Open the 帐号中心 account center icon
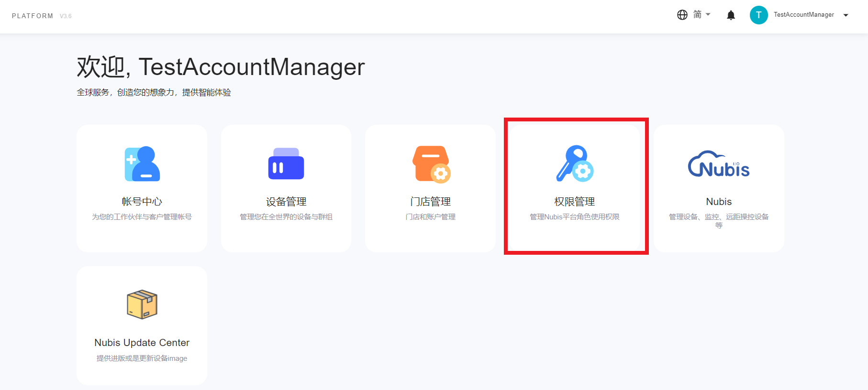This screenshot has height=390, width=868. [142, 164]
